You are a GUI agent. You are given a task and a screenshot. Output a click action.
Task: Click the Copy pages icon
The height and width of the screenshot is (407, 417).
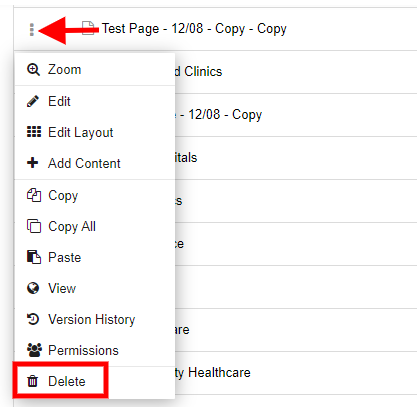click(x=34, y=195)
